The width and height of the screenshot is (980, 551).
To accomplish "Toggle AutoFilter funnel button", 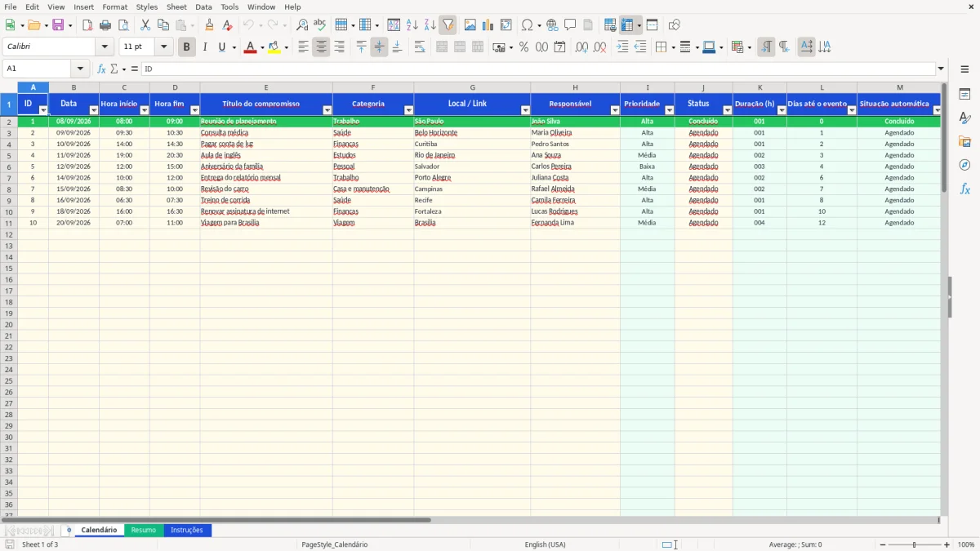I will [448, 25].
